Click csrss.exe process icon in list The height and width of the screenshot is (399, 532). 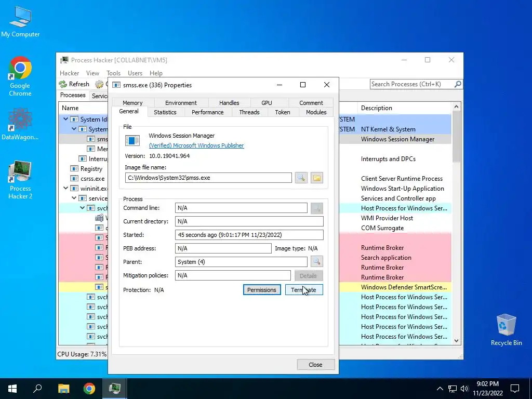pyautogui.click(x=74, y=179)
